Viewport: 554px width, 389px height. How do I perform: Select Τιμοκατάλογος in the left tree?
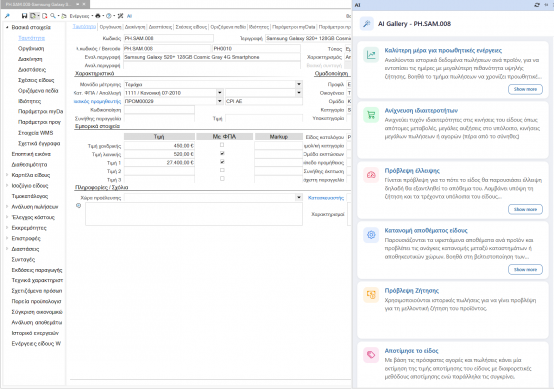[30, 196]
